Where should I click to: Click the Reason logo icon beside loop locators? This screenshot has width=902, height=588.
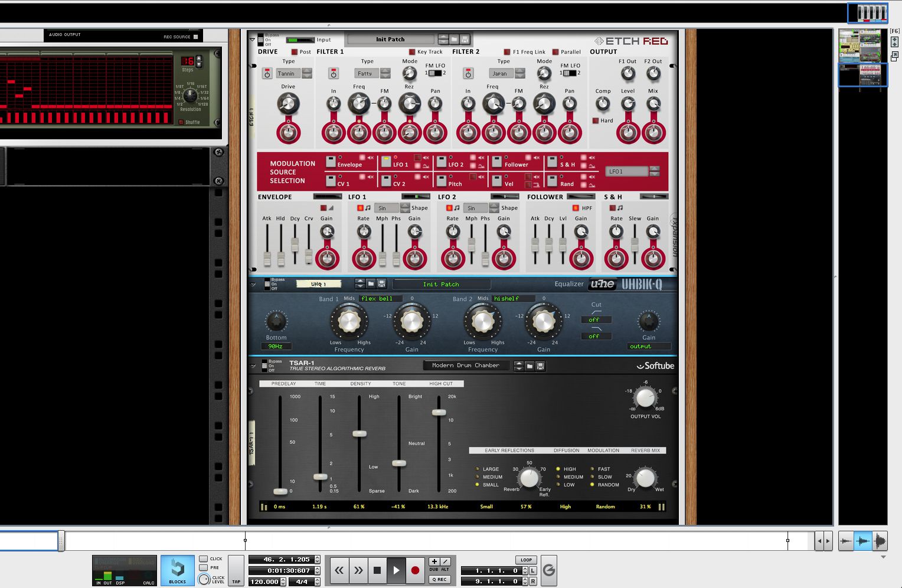pyautogui.click(x=549, y=570)
